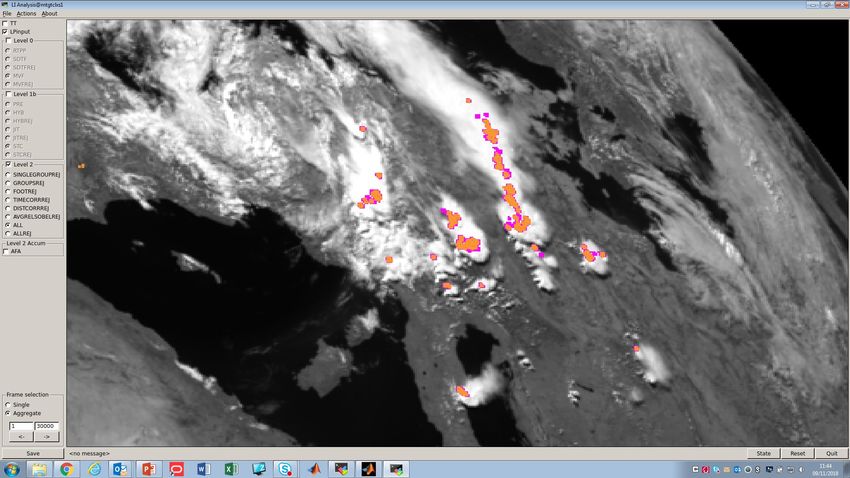Go to previous frame with <- button

21,436
